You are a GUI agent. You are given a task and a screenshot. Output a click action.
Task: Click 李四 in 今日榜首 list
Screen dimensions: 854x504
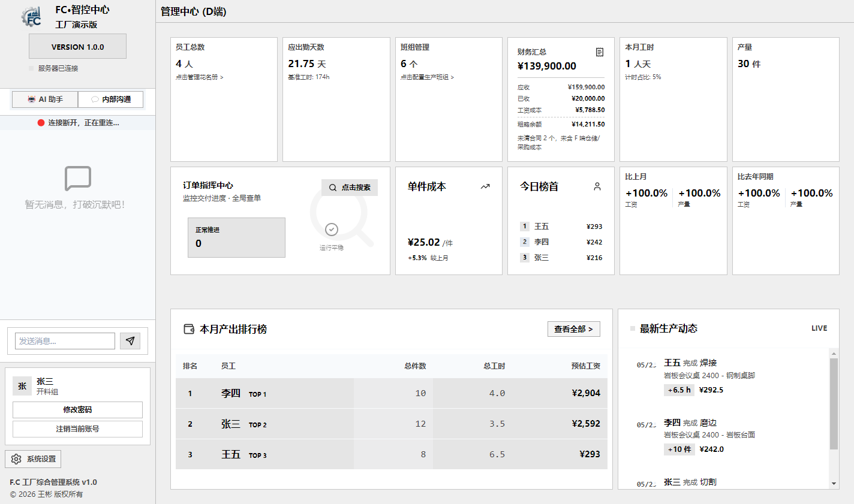pyautogui.click(x=542, y=242)
